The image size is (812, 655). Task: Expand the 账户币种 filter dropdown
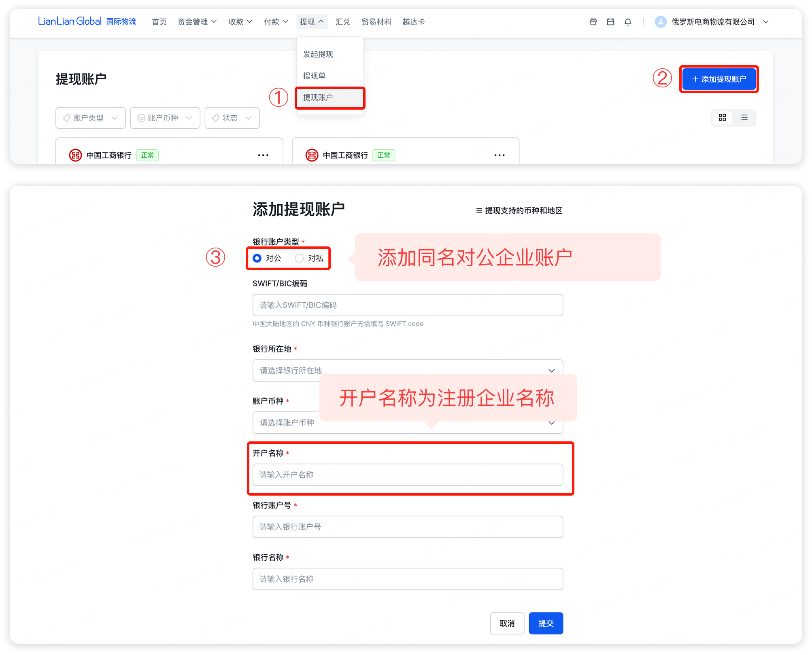pos(165,118)
